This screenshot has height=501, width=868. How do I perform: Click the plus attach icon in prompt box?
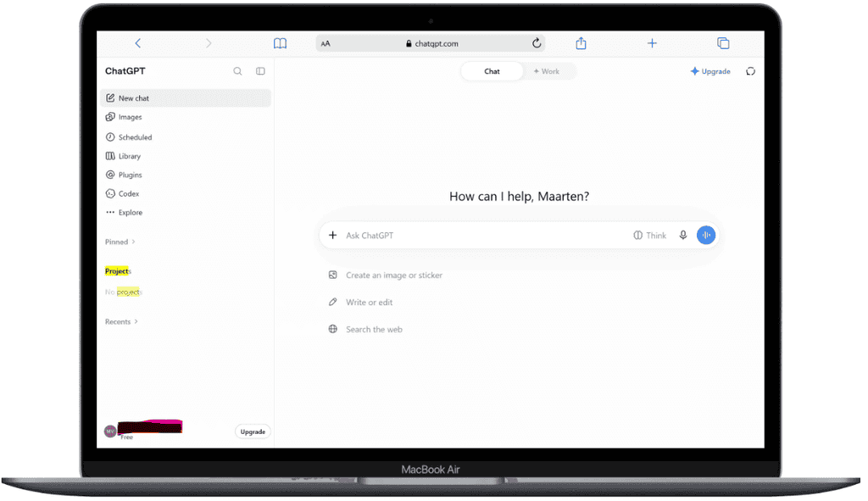(x=332, y=236)
